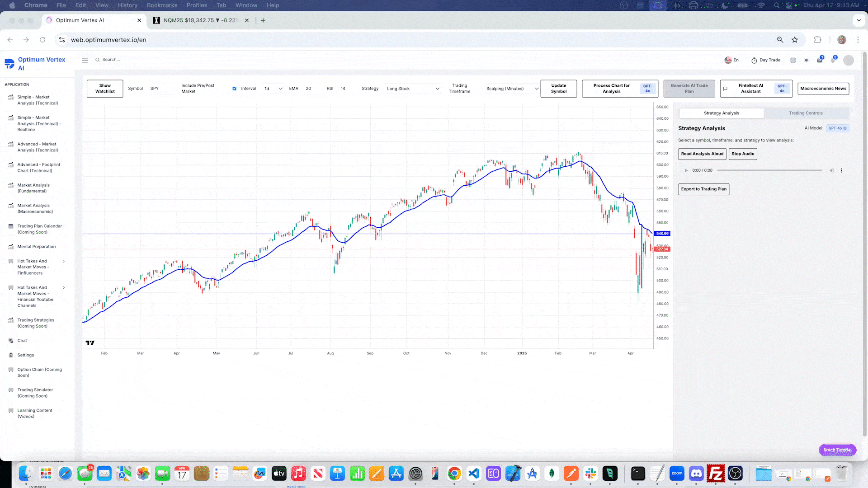The image size is (868, 488).
Task: Click the search magnifier icon
Action: coord(97,60)
